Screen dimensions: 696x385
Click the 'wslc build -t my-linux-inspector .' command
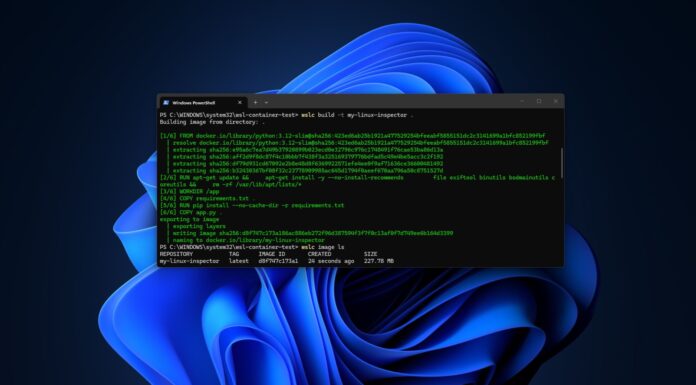(357, 115)
